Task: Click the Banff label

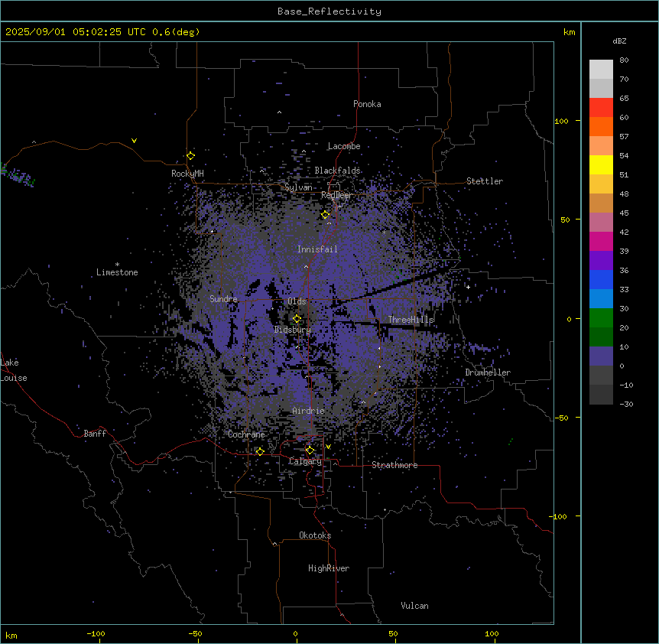Action: [x=95, y=434]
